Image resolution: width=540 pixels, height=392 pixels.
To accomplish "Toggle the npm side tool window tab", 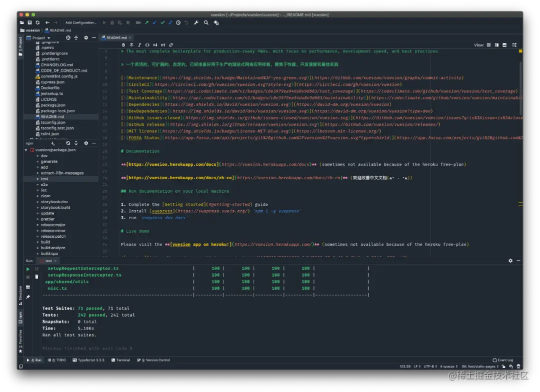I will (x=20, y=318).
